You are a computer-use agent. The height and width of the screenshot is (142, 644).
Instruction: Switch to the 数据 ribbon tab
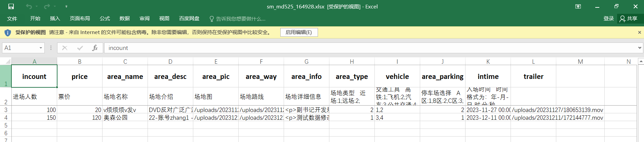(124, 19)
